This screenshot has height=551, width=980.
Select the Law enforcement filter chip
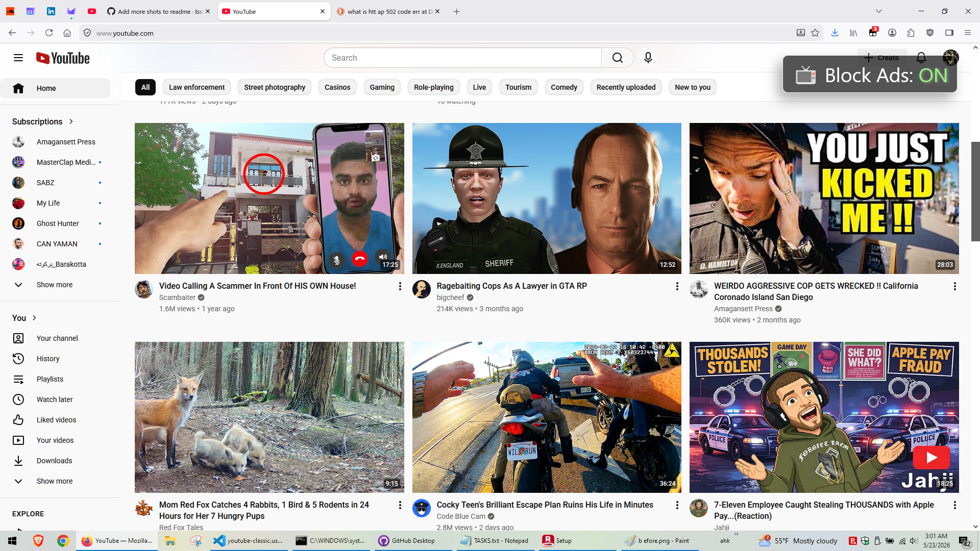point(197,87)
